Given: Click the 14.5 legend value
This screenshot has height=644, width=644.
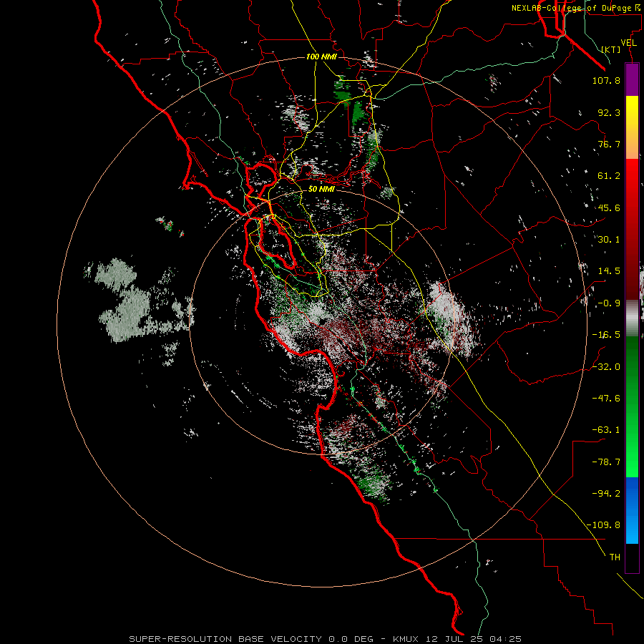Looking at the screenshot, I should tap(609, 271).
